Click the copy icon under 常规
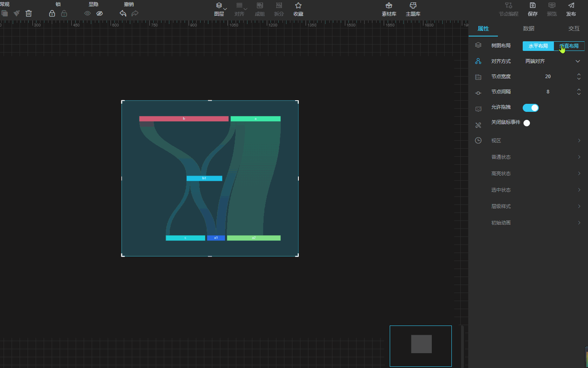 coord(5,13)
